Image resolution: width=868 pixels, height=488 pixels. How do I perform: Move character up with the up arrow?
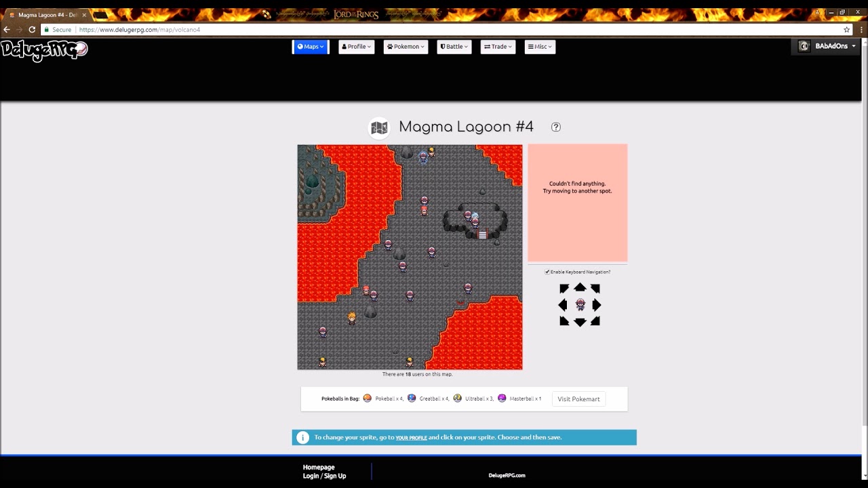580,287
